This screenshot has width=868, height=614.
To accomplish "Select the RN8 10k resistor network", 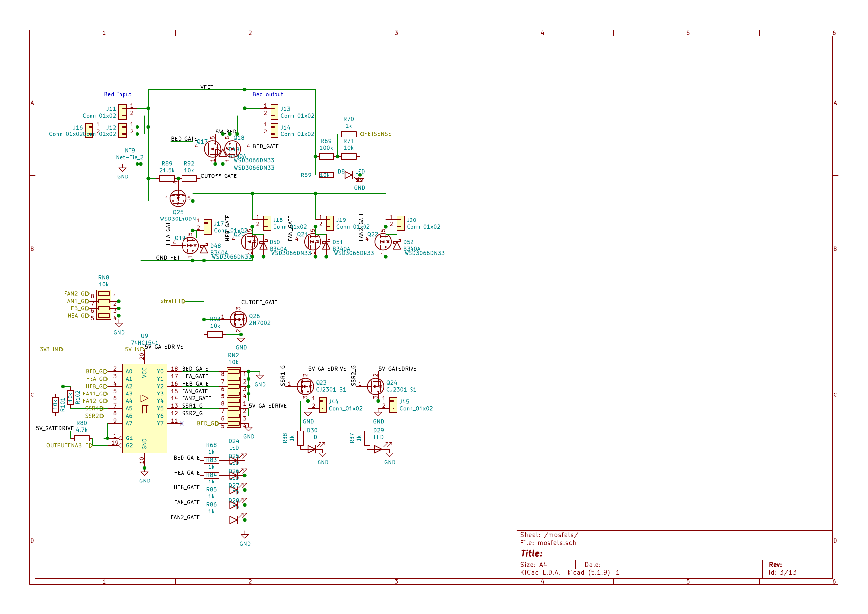I will [104, 305].
